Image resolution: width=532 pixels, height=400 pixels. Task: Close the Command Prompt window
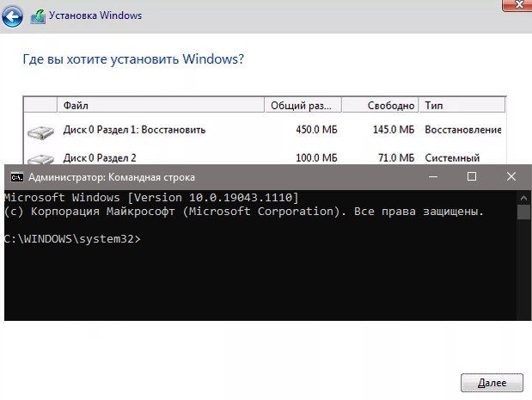pyautogui.click(x=511, y=176)
